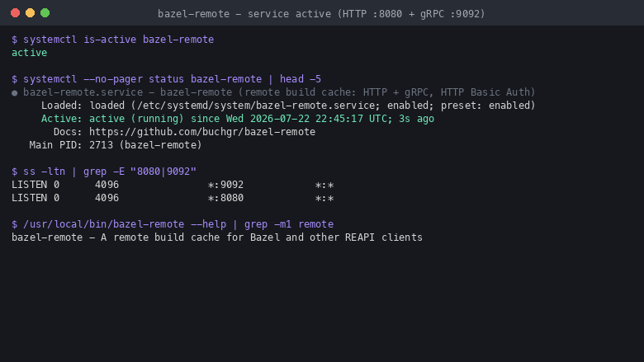644x362 pixels.
Task: Click 'preset: enabled)' in the Loaded line
Action: click(488, 106)
